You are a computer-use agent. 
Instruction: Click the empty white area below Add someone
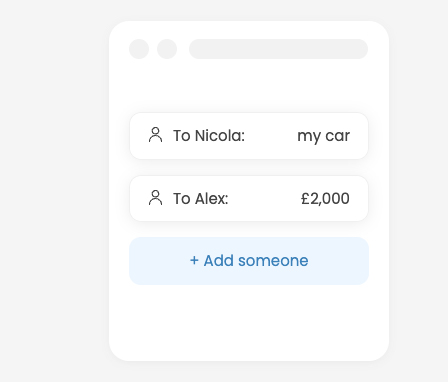pyautogui.click(x=249, y=322)
